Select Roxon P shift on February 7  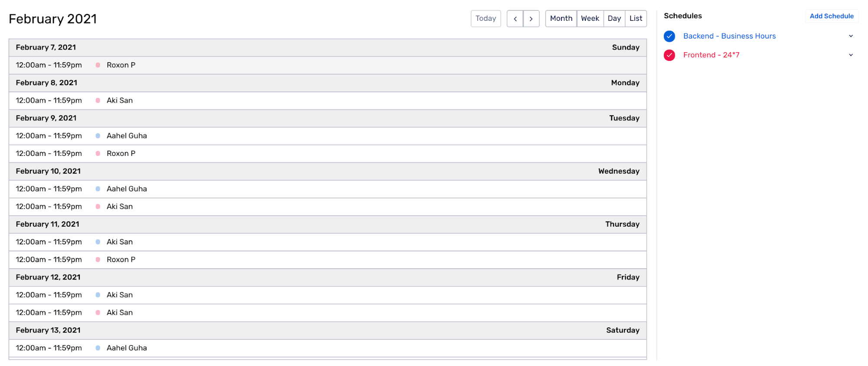[328, 65]
